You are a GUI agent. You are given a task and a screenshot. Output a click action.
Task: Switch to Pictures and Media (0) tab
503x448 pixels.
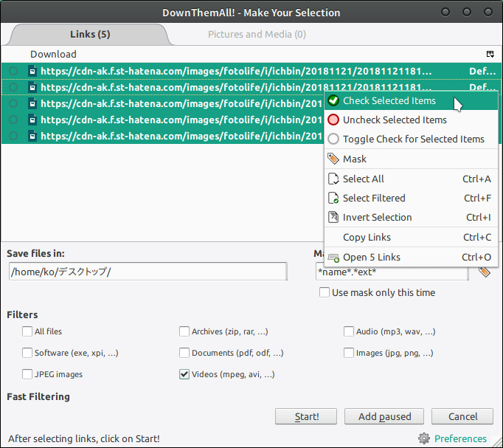257,35
